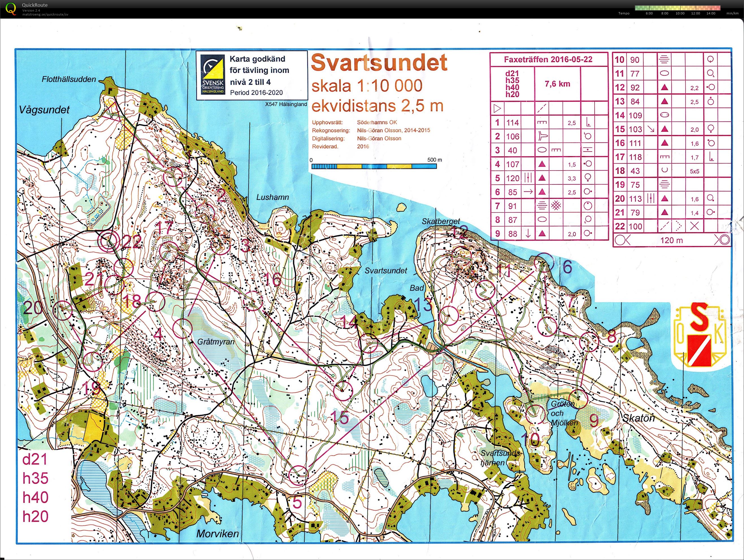Click the Skatberget place label
Viewport: 744px width, 560px height.
tap(441, 221)
